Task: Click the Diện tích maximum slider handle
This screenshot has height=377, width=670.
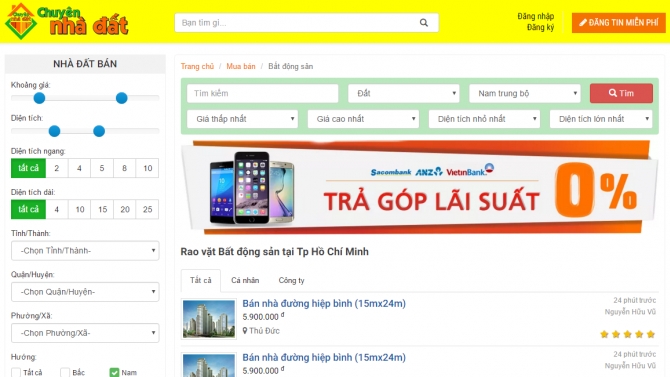Action: coord(99,131)
